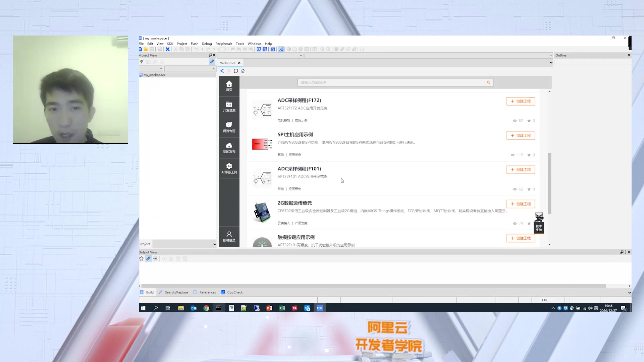This screenshot has width=644, height=362.
Task: Click the highlighted toolbar toggle icon
Action: pyautogui.click(x=281, y=49)
